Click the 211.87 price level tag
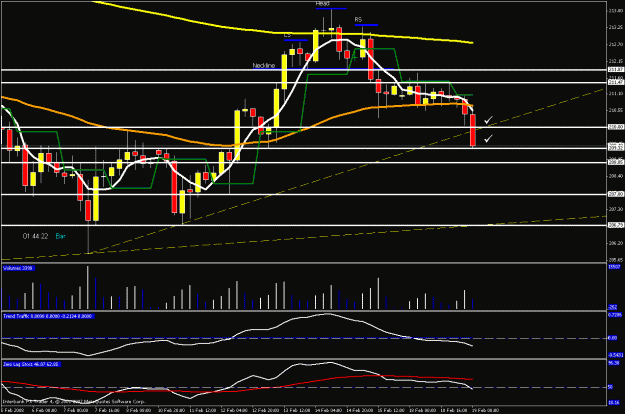The height and width of the screenshot is (414, 625). pyautogui.click(x=615, y=70)
